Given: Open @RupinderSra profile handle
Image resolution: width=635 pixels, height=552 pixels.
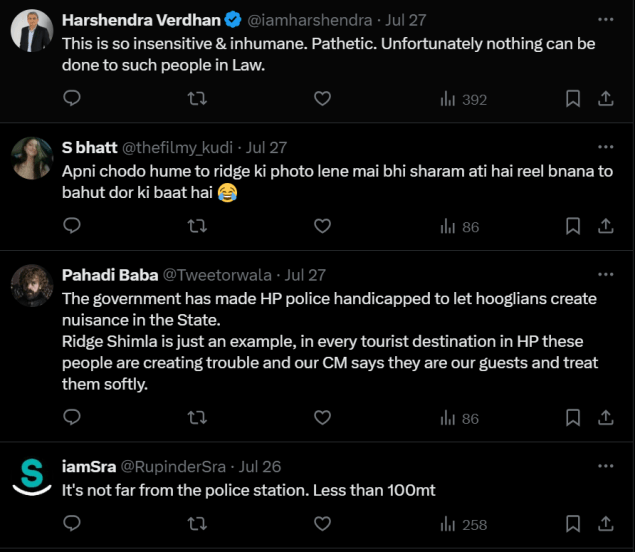Looking at the screenshot, I should (x=176, y=466).
